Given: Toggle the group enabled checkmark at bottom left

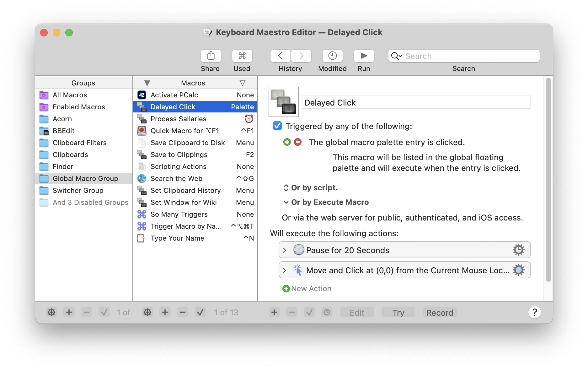Looking at the screenshot, I should pyautogui.click(x=104, y=312).
